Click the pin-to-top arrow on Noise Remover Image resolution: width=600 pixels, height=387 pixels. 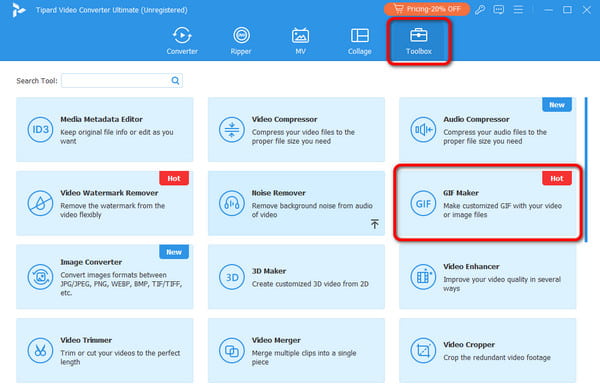[375, 224]
